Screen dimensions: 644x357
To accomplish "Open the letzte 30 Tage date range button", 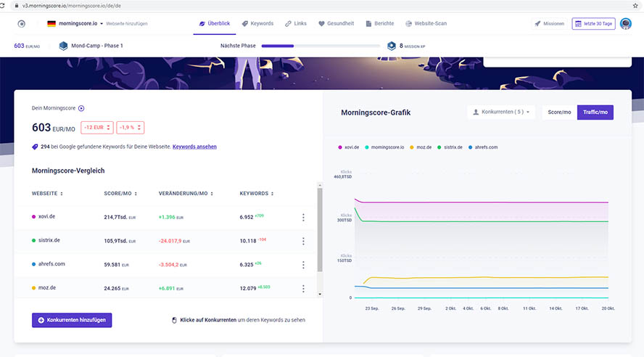I will tap(593, 24).
